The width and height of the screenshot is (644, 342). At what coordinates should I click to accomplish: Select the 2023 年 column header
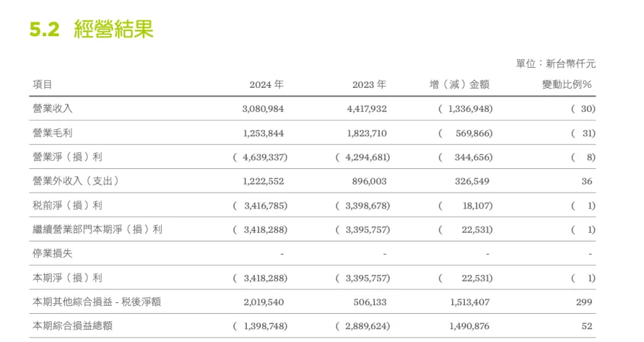369,84
